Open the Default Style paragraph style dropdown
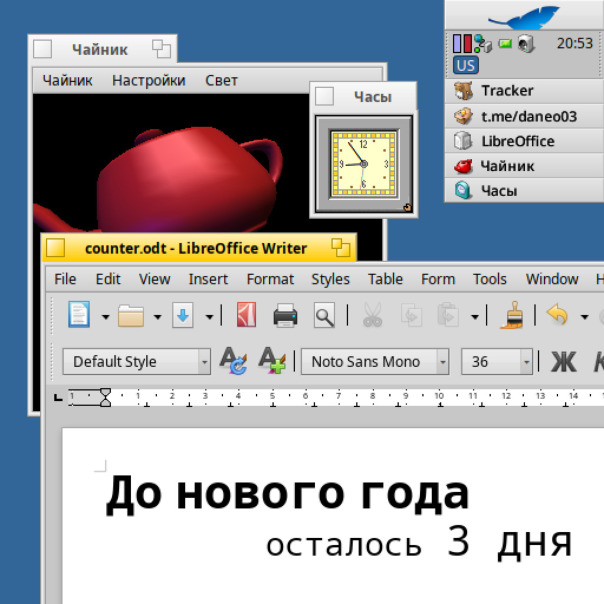604x604 pixels. [204, 362]
